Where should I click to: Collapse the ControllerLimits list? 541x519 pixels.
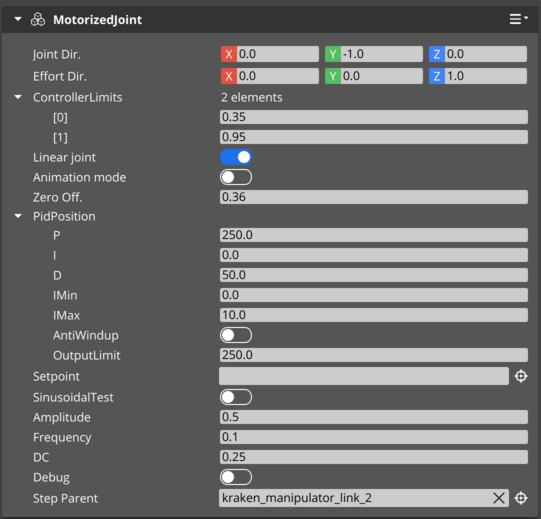pyautogui.click(x=18, y=97)
